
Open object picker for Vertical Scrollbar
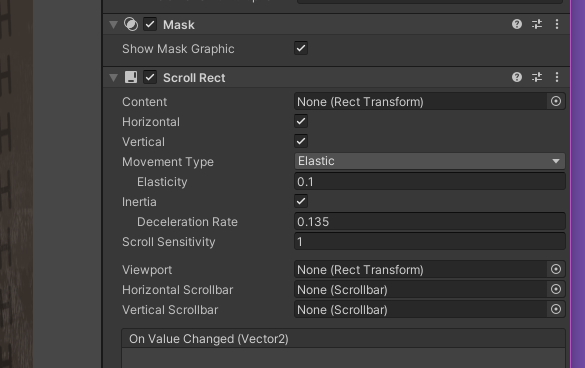click(556, 309)
